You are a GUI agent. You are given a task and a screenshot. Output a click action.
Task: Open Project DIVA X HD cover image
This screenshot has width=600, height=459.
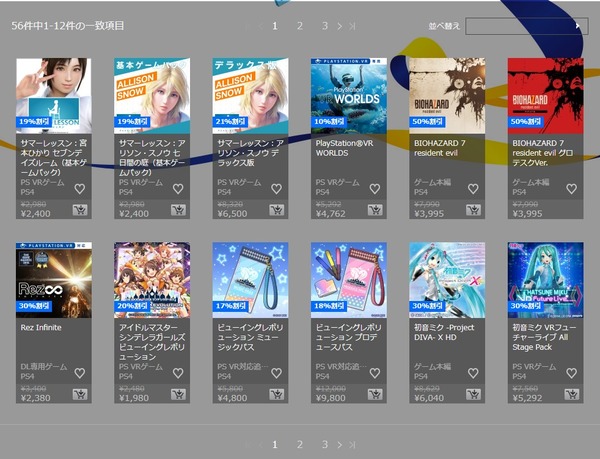pos(447,280)
